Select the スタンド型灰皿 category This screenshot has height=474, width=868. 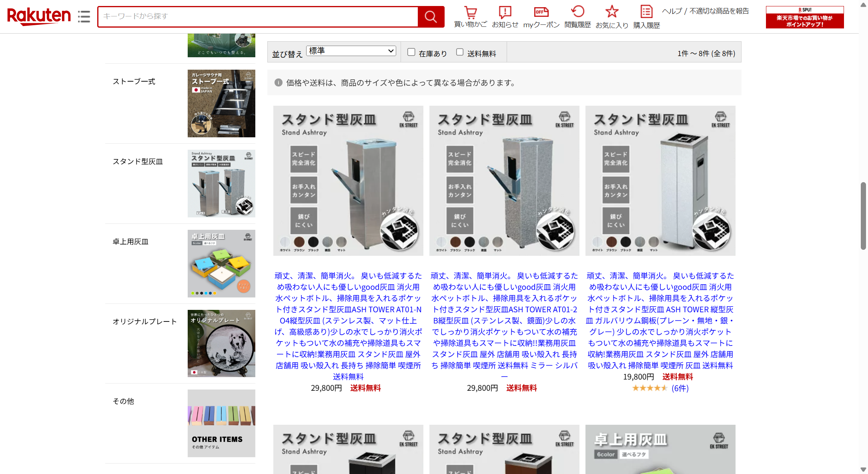click(137, 161)
